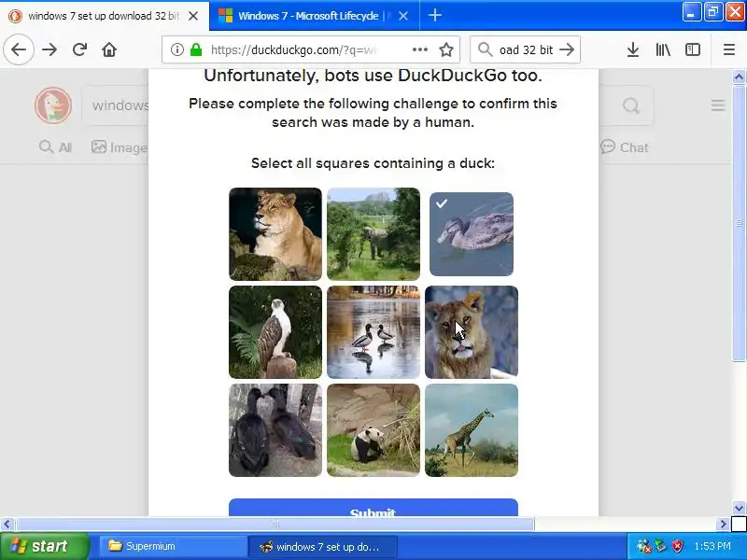Open the Images results tab
Image resolution: width=747 pixels, height=560 pixels.
point(120,147)
